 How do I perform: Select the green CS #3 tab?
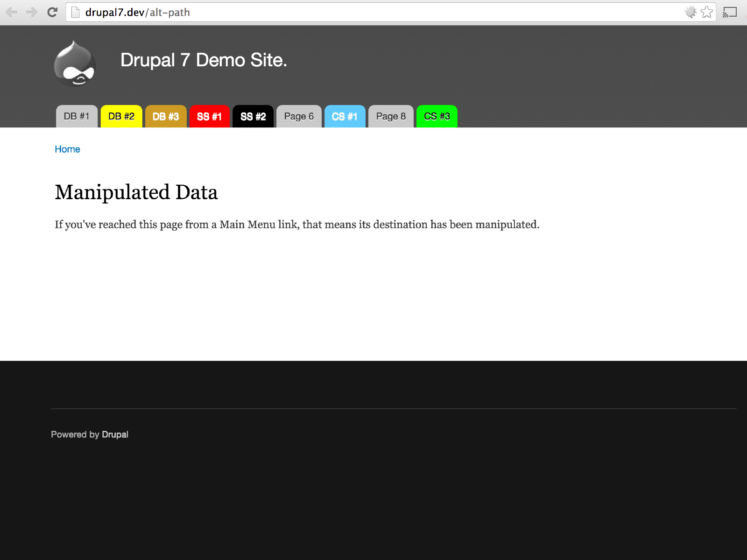[436, 116]
